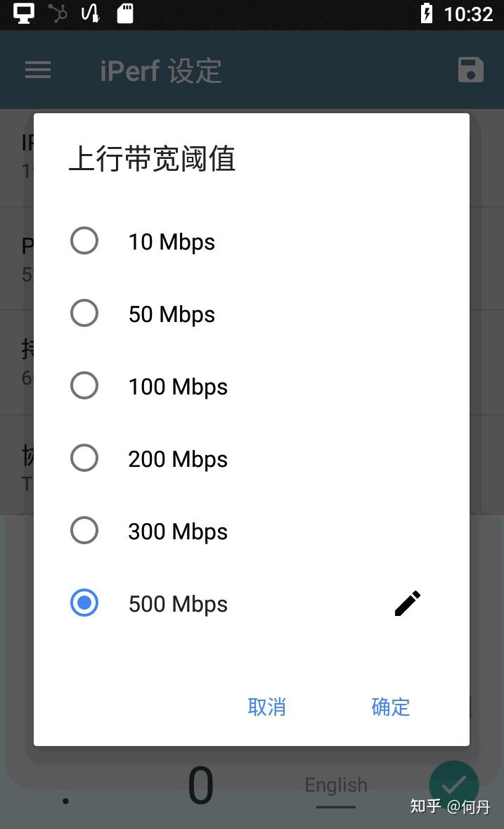Viewport: 504px width, 829px height.
Task: Save the iPerf settings using the save icon
Action: (471, 70)
